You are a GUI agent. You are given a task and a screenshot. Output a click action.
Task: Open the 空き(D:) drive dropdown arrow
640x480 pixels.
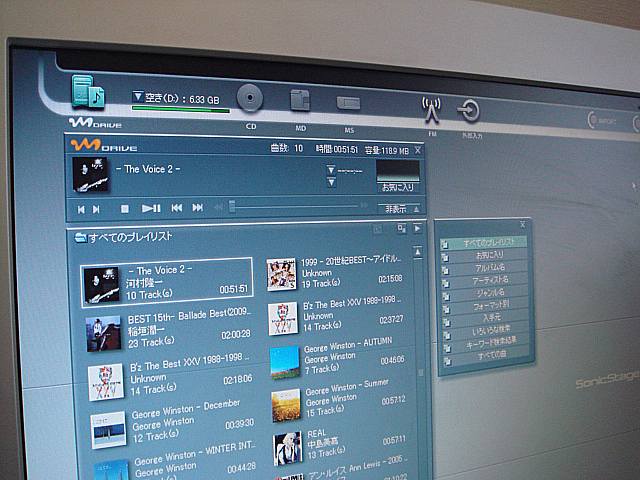[137, 97]
